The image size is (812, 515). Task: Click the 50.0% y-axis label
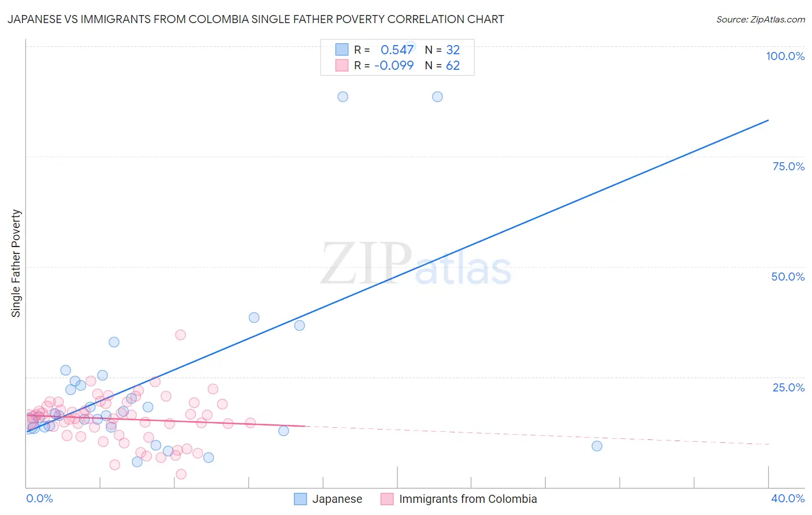(x=788, y=277)
